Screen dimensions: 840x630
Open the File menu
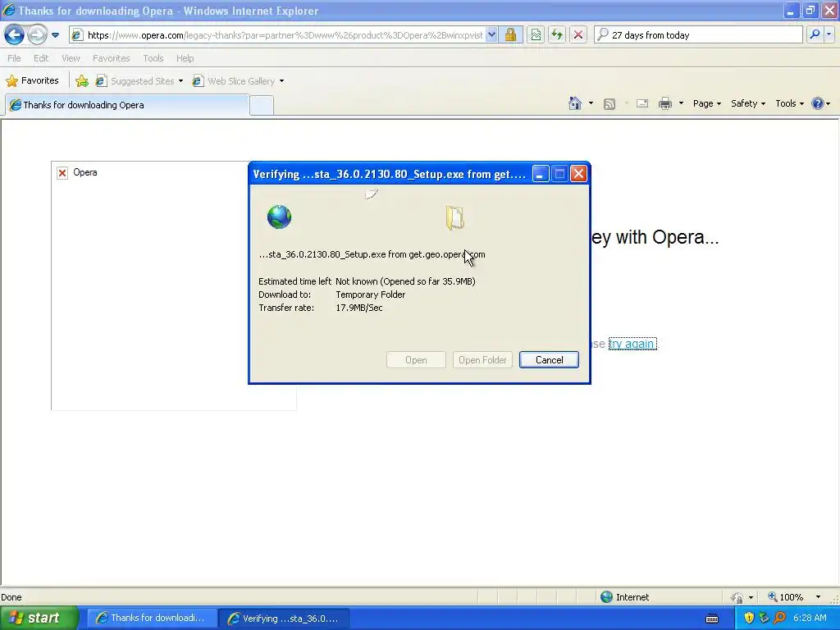coord(15,58)
